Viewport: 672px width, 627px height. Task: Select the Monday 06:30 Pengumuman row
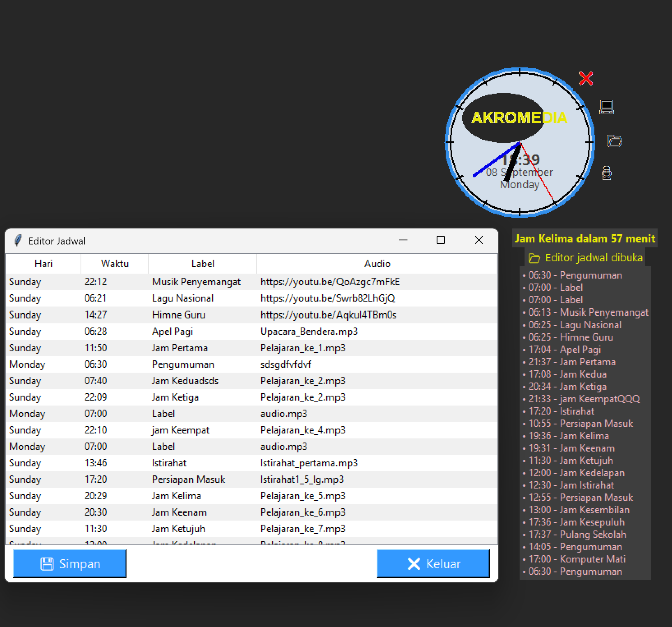tap(183, 364)
